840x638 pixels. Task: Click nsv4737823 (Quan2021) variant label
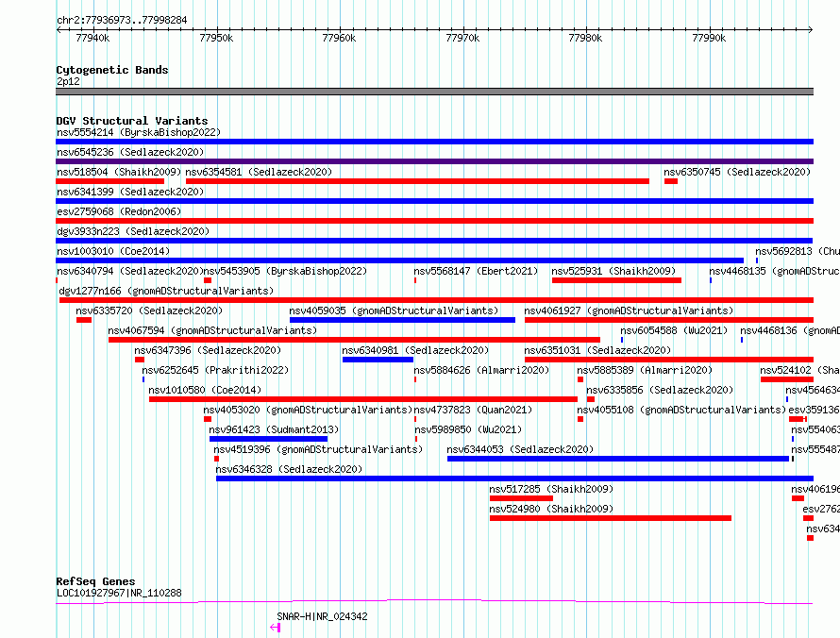point(473,410)
